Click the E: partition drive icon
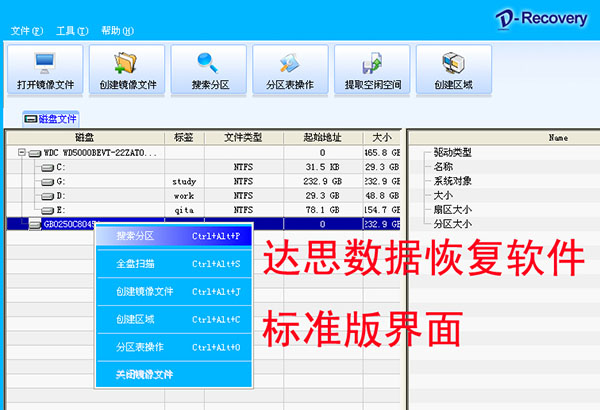 [x=47, y=210]
